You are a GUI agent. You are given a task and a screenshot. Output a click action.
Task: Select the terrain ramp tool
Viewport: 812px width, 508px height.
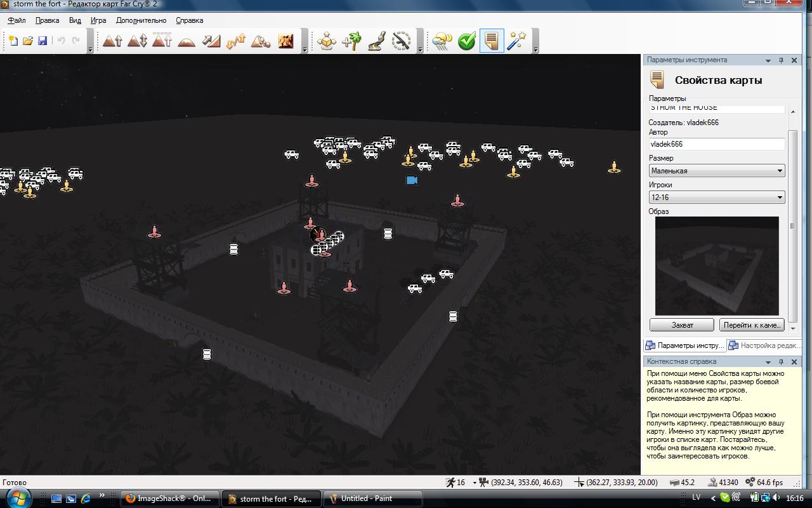click(211, 41)
